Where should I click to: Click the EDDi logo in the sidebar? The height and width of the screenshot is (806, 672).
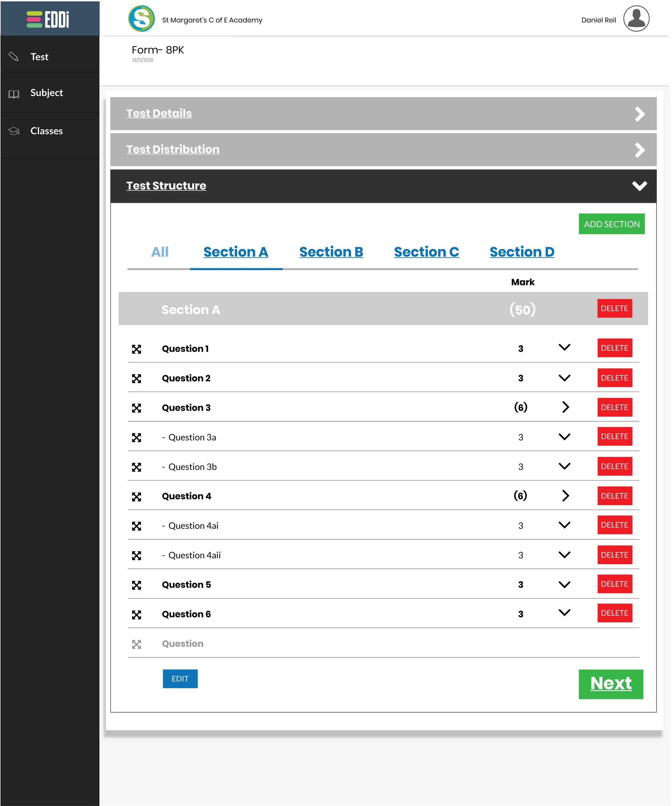[x=48, y=19]
